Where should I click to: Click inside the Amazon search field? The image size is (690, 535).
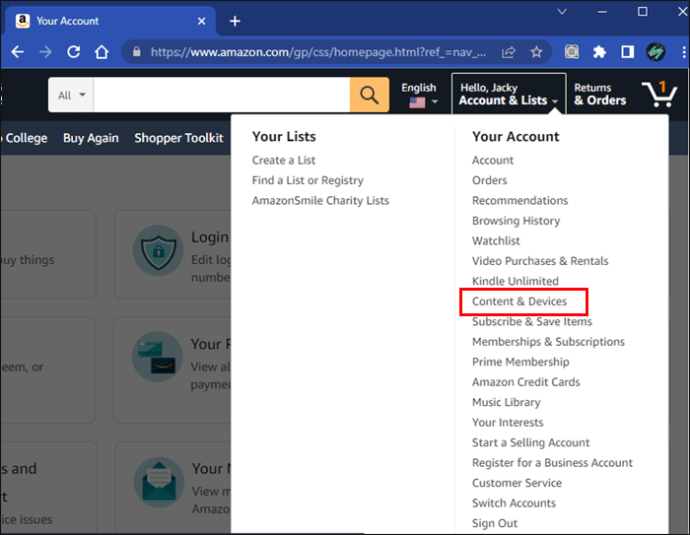point(221,95)
